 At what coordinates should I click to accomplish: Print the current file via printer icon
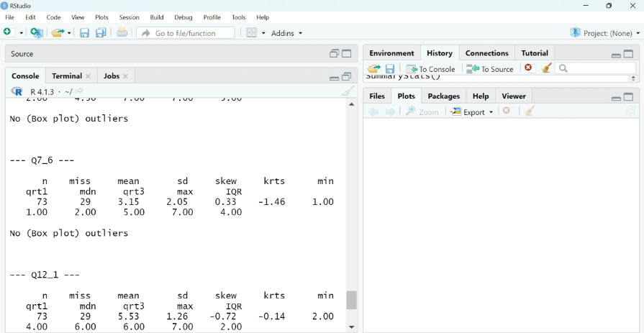click(x=122, y=33)
